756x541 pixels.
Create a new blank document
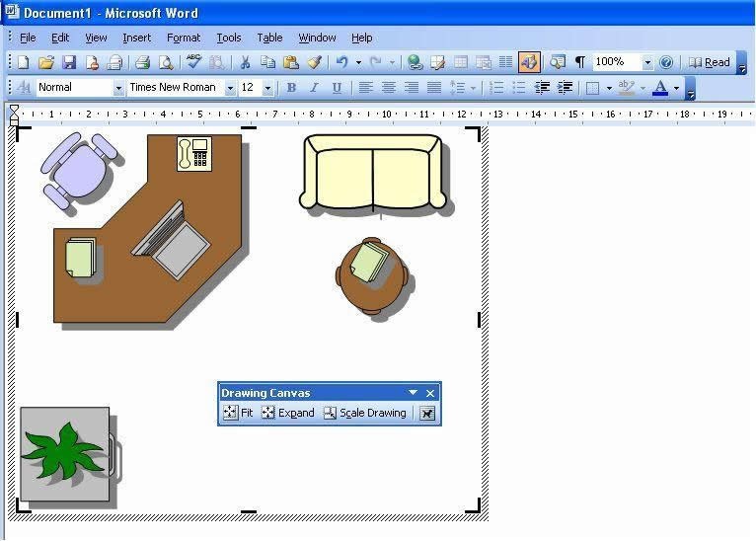point(23,62)
